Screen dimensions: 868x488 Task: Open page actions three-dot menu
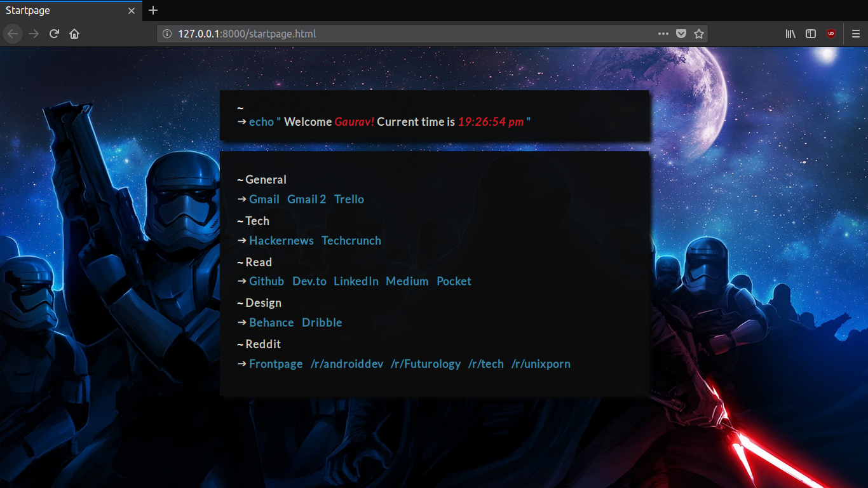point(663,34)
